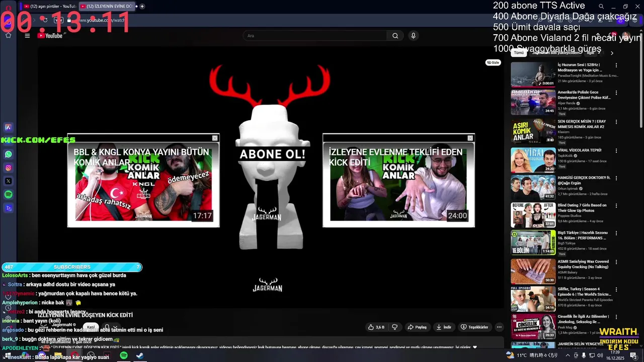Open 'BBL & KNGL KONYA YAYINI' suggested video card
Viewport: 644px width, 362px height.
click(x=143, y=180)
